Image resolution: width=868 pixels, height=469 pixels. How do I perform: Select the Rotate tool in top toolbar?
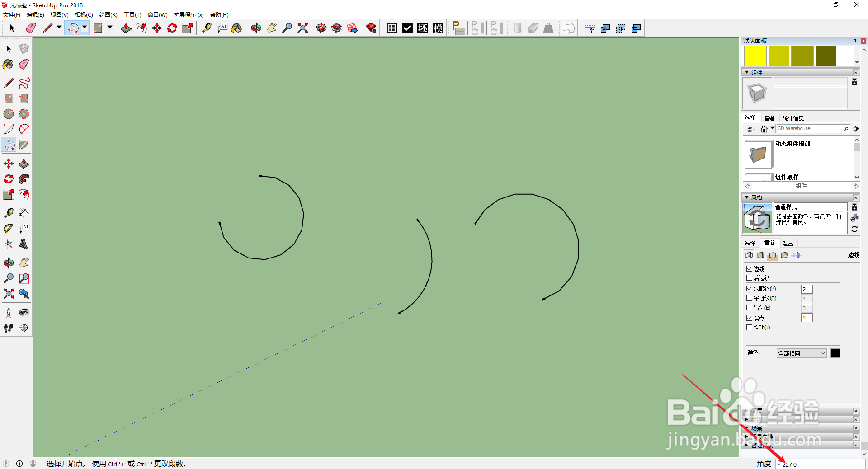tap(172, 28)
